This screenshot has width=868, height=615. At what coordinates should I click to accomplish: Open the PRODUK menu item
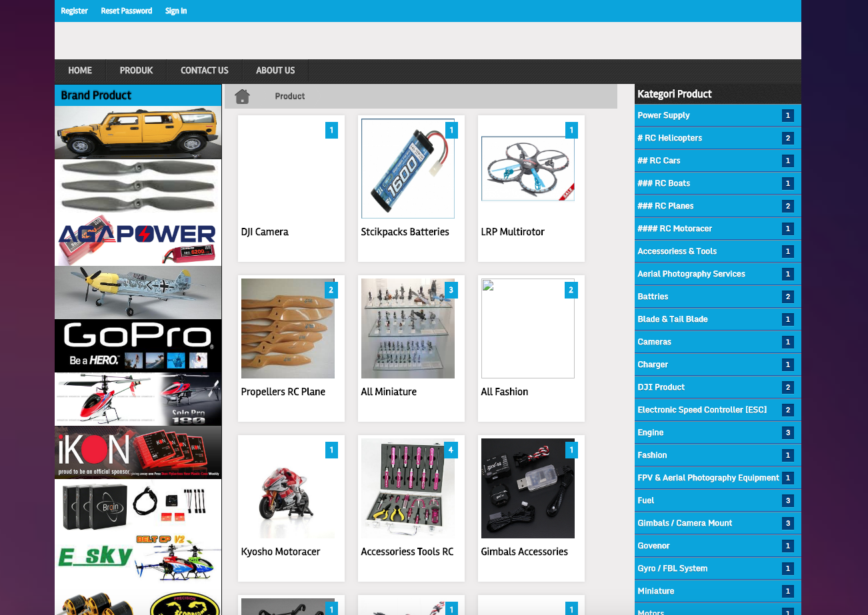click(136, 71)
